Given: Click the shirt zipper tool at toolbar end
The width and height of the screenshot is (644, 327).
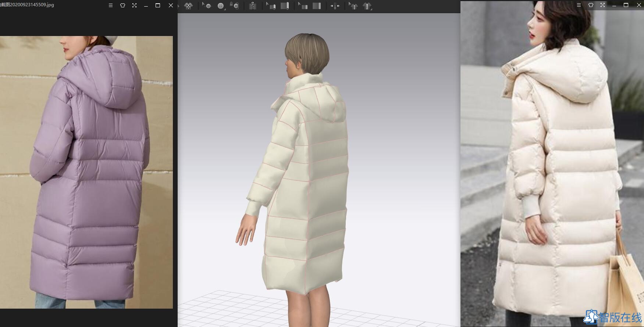Looking at the screenshot, I should tap(367, 6).
